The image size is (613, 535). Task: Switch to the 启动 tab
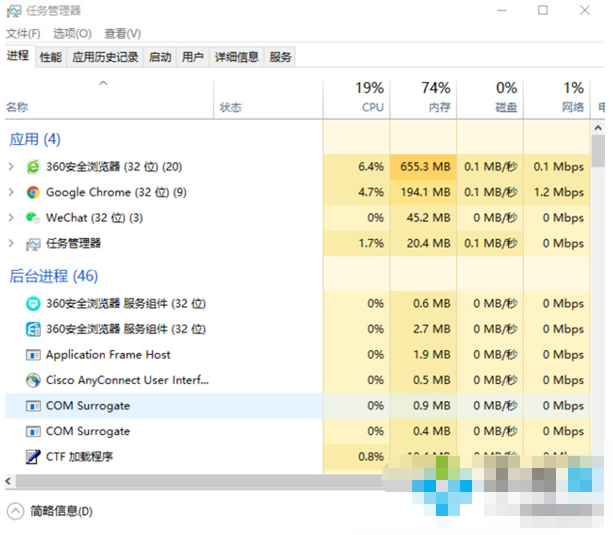pyautogui.click(x=160, y=58)
